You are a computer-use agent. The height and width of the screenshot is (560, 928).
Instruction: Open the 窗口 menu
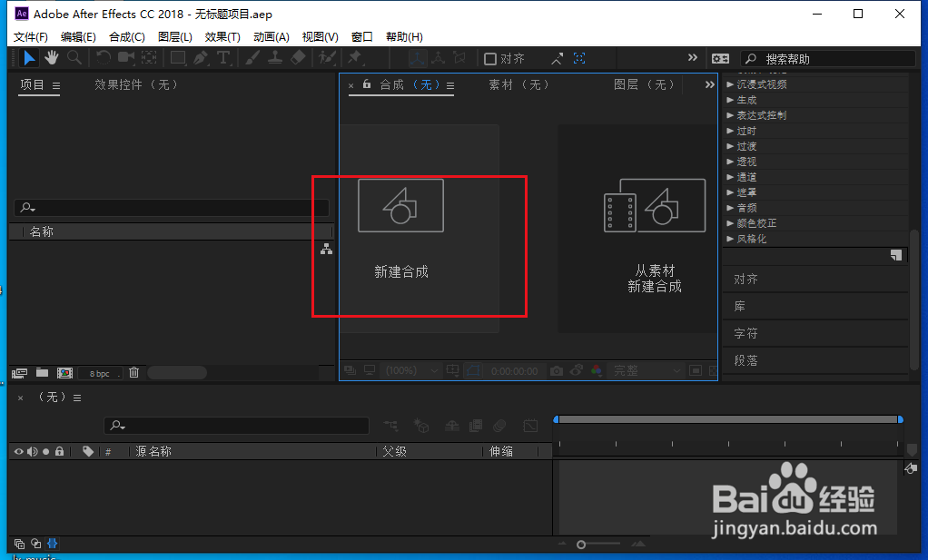pyautogui.click(x=361, y=36)
